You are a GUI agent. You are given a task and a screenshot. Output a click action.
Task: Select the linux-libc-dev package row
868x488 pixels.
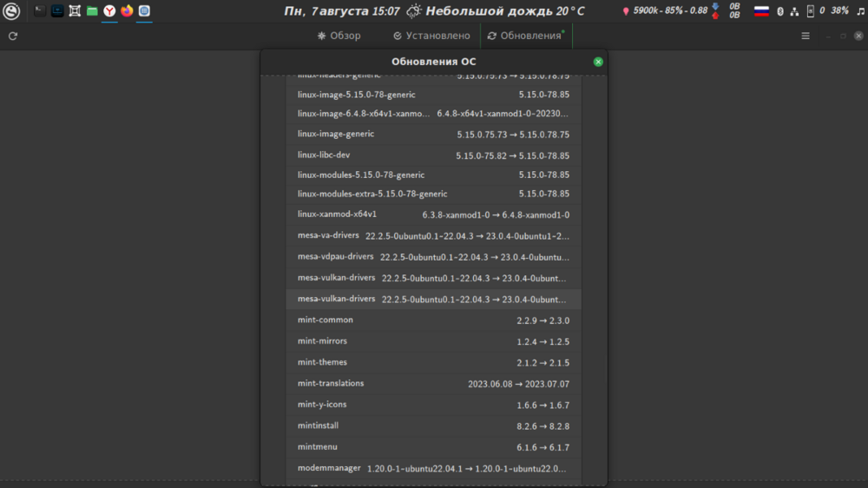[433, 155]
